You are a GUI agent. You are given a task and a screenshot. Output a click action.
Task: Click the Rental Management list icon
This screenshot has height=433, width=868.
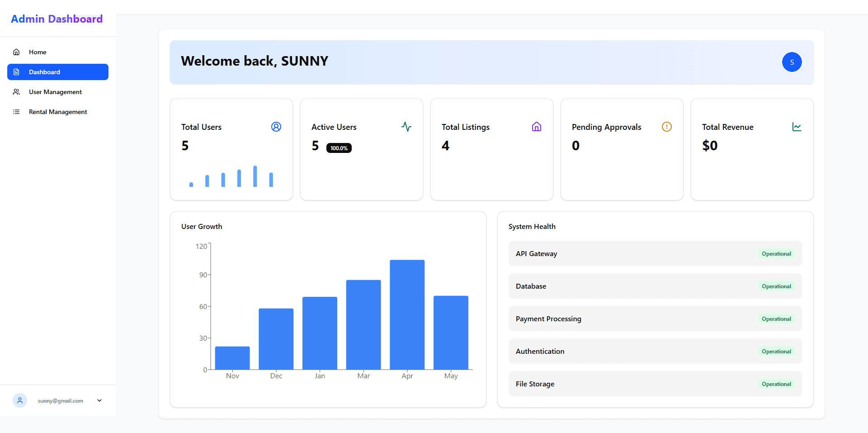click(x=16, y=112)
